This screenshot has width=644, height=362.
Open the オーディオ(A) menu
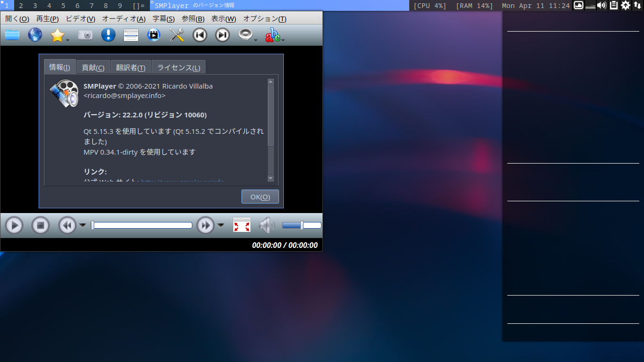124,19
